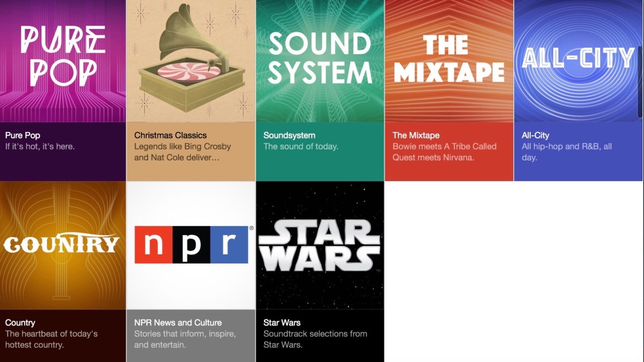This screenshot has width=644, height=362.
Task: Open the 'NPR News and Culture' title
Action: (178, 323)
